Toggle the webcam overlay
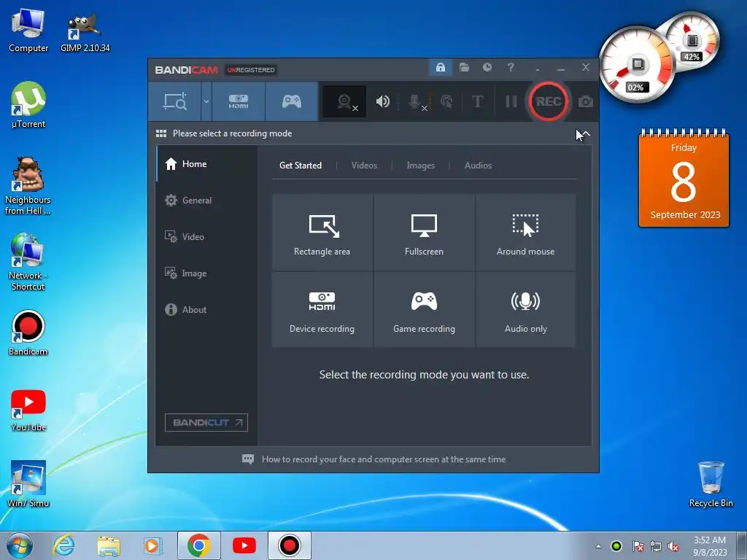747x560 pixels. coord(344,101)
